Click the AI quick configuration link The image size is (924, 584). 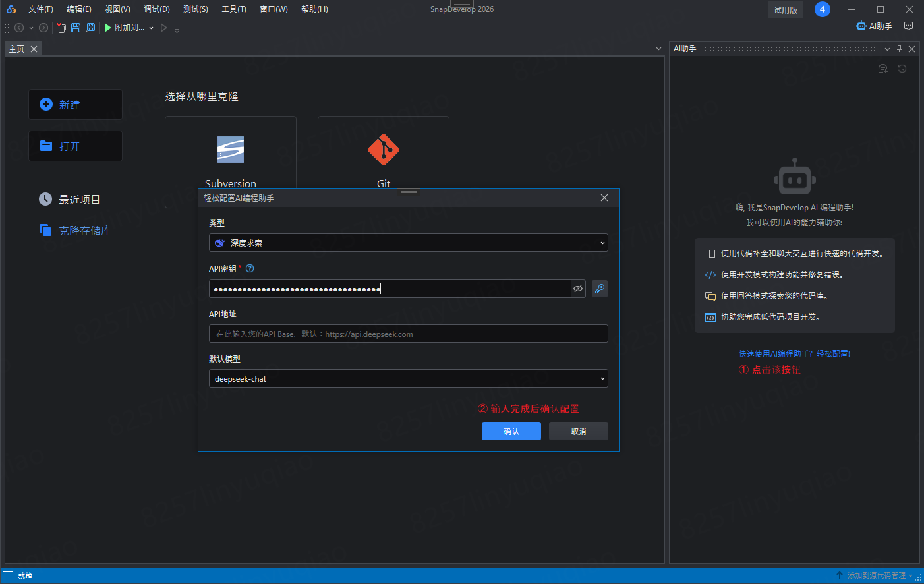pos(794,354)
